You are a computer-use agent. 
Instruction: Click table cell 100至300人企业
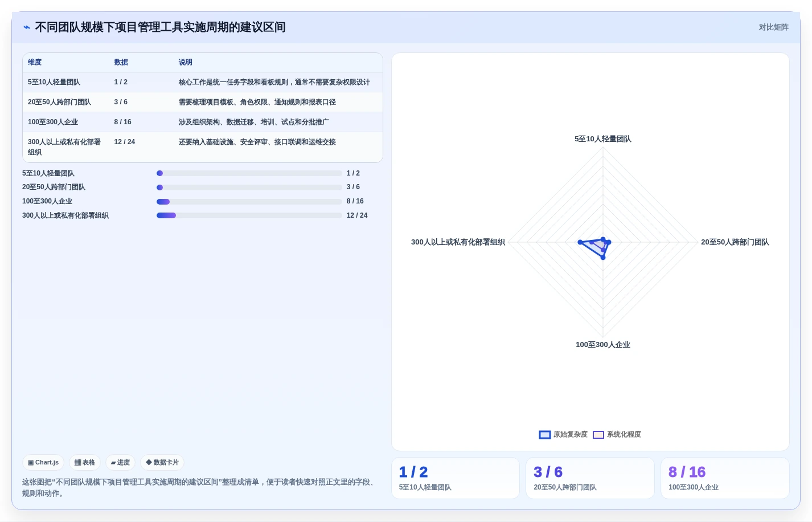[53, 123]
